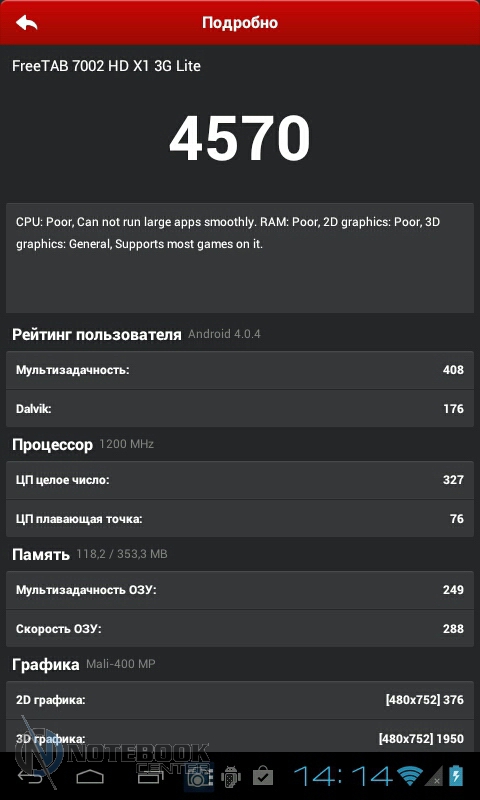Tap the charging battery icon
This screenshot has width=480, height=800.
pyautogui.click(x=456, y=776)
